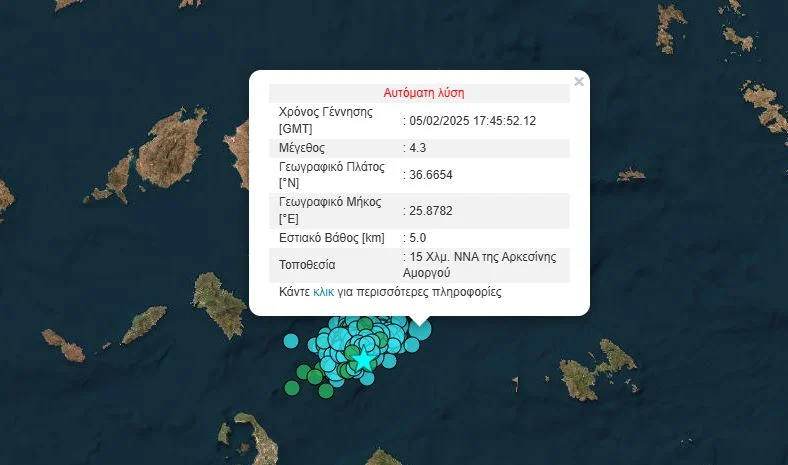788x465 pixels.
Task: Select the isolated cyan circle left of cluster
Action: click(x=291, y=341)
